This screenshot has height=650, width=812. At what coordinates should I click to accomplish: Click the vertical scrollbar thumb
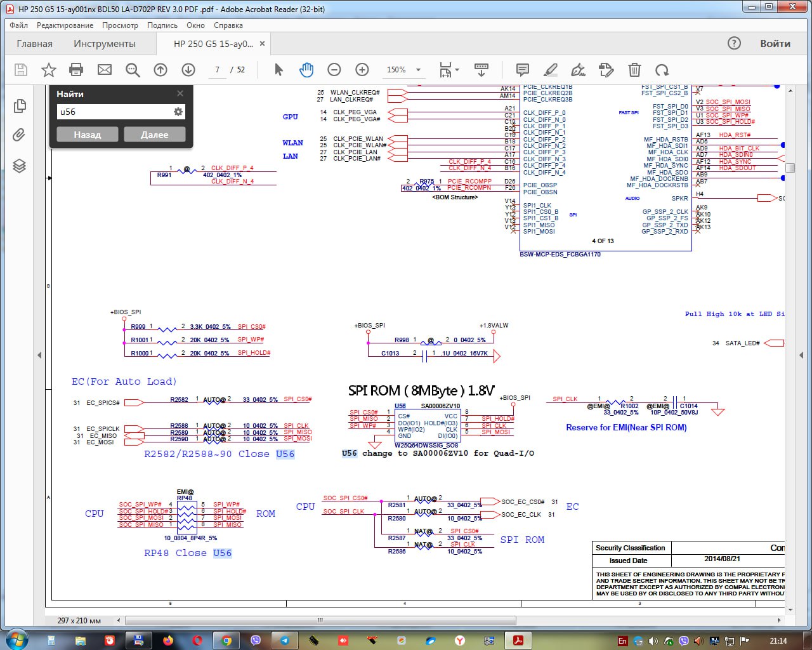(790, 168)
